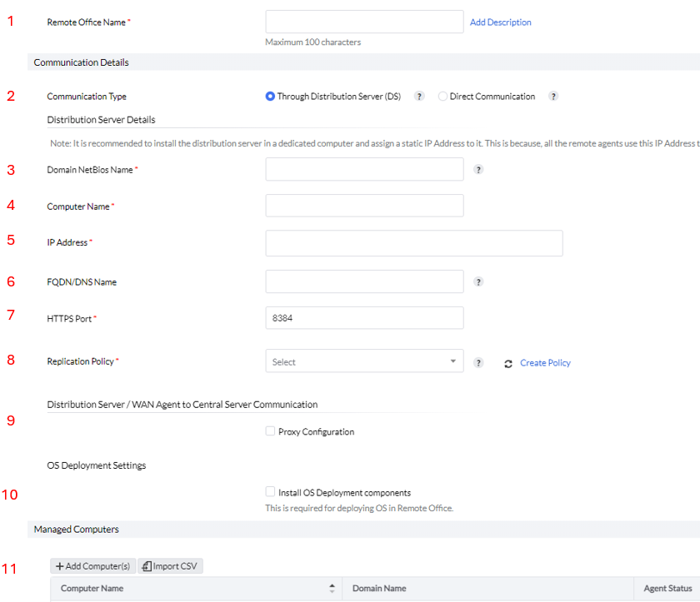The image size is (700, 602).
Task: Click help icon next to FQDN/DNS Name field
Action: pyautogui.click(x=478, y=282)
